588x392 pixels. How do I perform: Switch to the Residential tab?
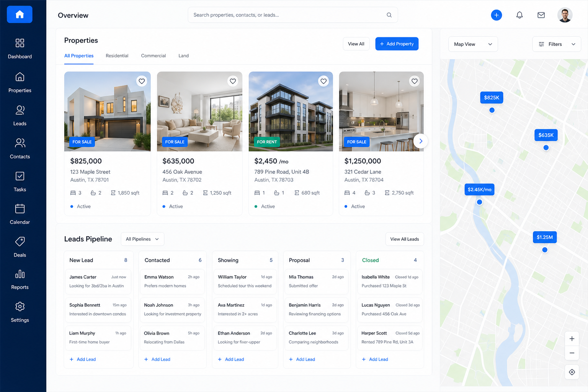click(x=117, y=56)
